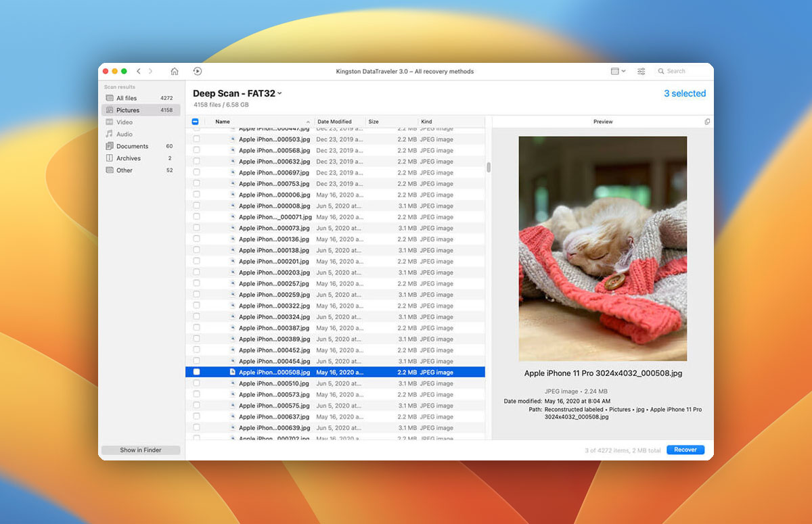The width and height of the screenshot is (812, 524).
Task: Check the box for highlighted ...000508.jpg
Action: coord(196,372)
